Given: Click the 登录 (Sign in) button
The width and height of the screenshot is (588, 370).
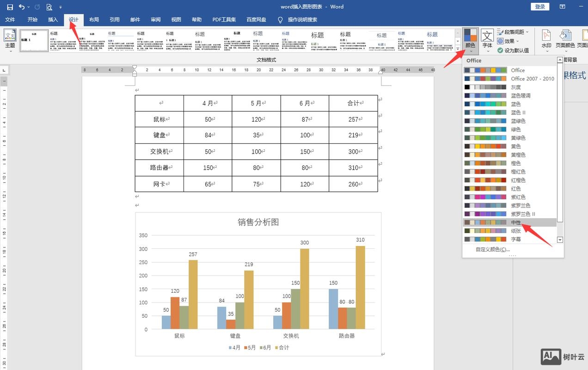Looking at the screenshot, I should pyautogui.click(x=540, y=6).
